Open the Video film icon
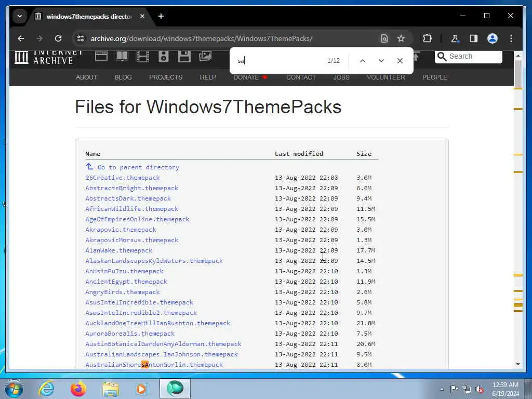Viewport: 532px width, 399px height. pos(142,56)
